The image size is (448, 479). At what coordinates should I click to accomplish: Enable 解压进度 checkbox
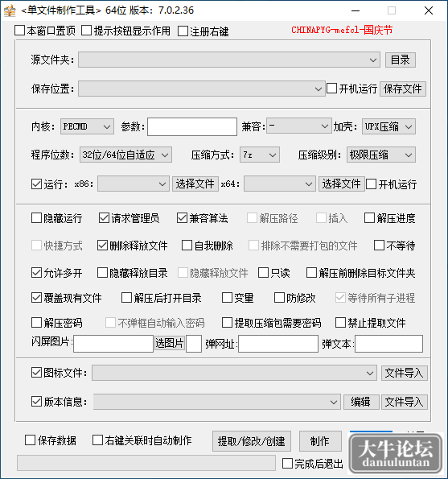point(369,218)
